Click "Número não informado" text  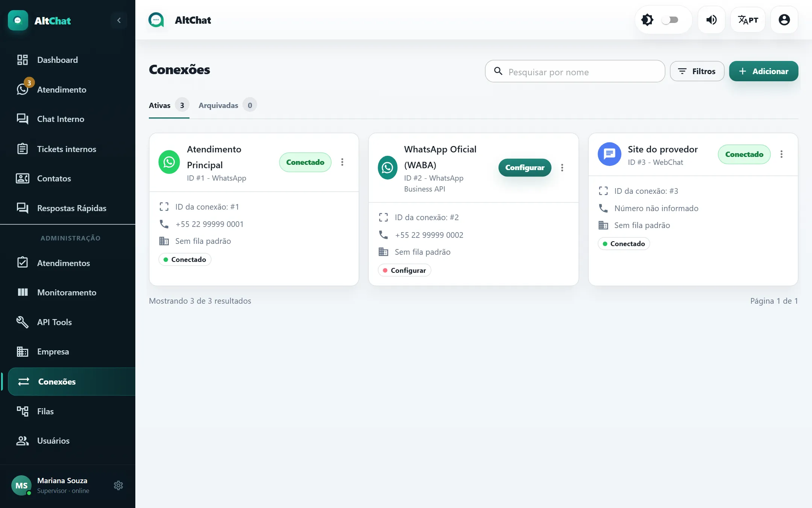pos(656,208)
